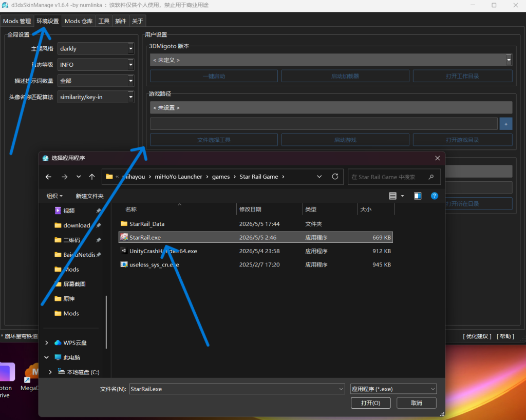
Task: Open 组织 menu in dialog
Action: coord(54,196)
